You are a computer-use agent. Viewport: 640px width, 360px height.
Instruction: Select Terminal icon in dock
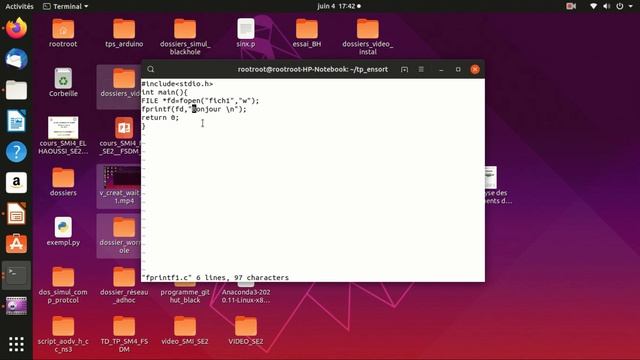[16, 275]
